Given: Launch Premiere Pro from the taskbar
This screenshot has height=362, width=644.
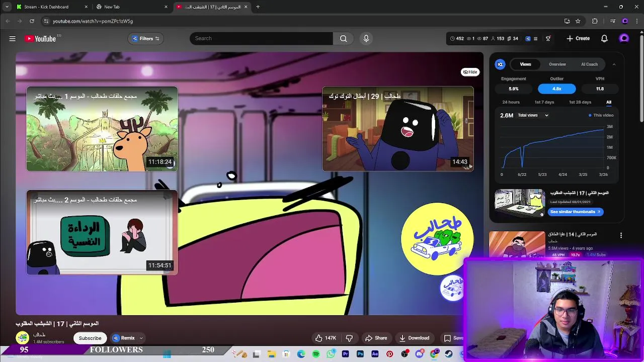Looking at the screenshot, I should pos(345,354).
